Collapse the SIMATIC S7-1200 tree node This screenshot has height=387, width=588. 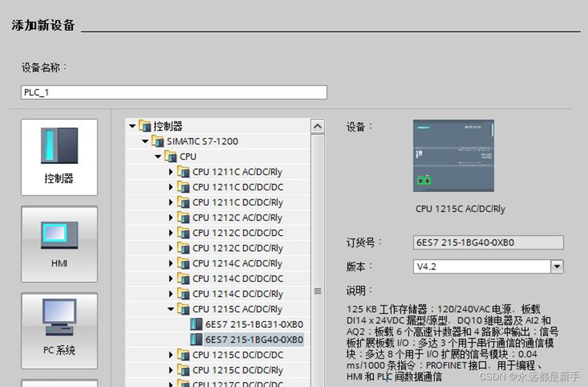pyautogui.click(x=145, y=141)
